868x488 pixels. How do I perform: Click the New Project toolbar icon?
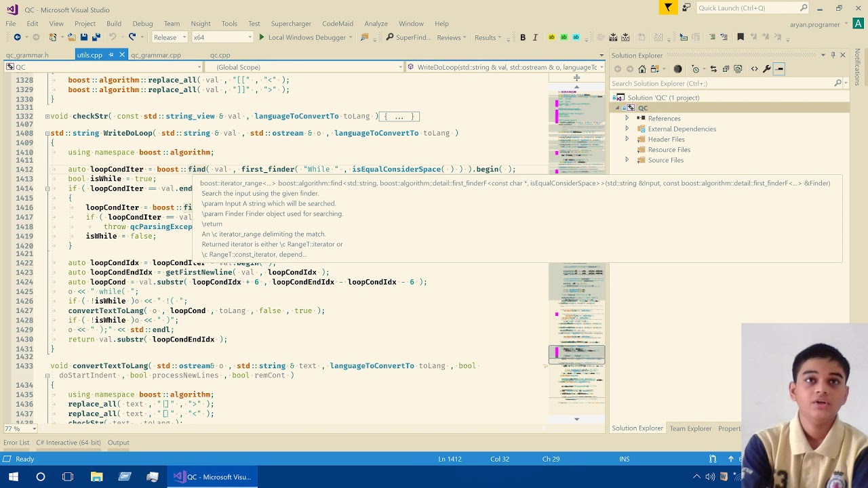53,37
